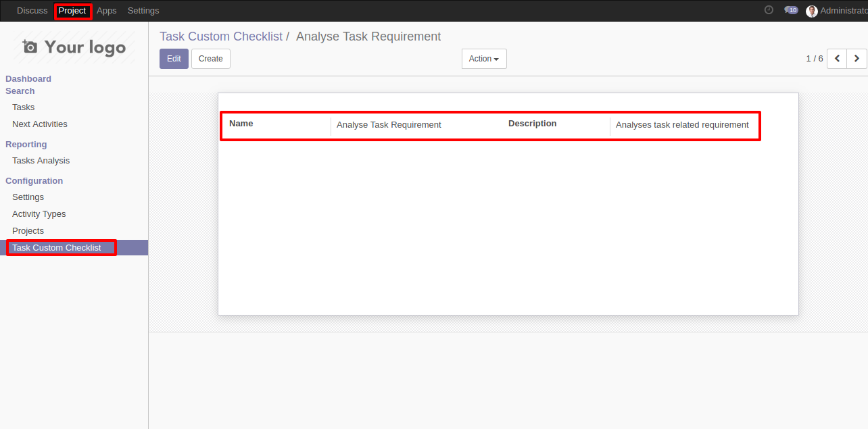Click the Edit button

pyautogui.click(x=174, y=59)
